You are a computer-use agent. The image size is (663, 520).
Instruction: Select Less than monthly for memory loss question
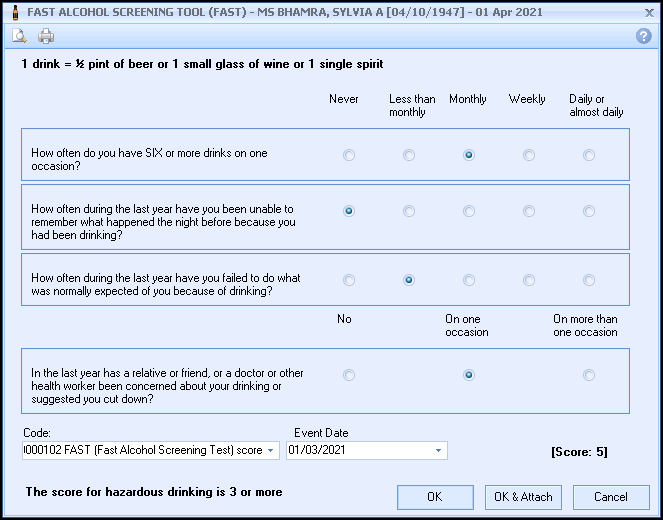point(409,211)
